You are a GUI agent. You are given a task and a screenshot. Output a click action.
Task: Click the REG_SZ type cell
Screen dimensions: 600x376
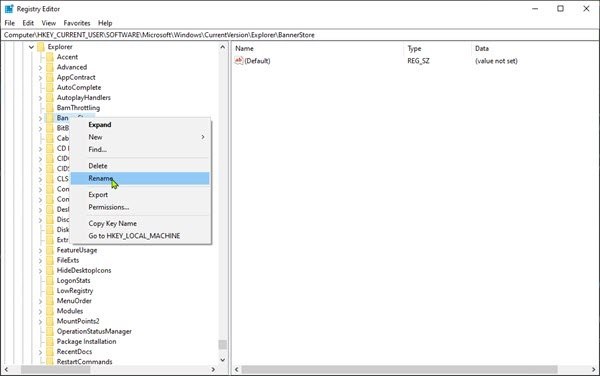(419, 61)
